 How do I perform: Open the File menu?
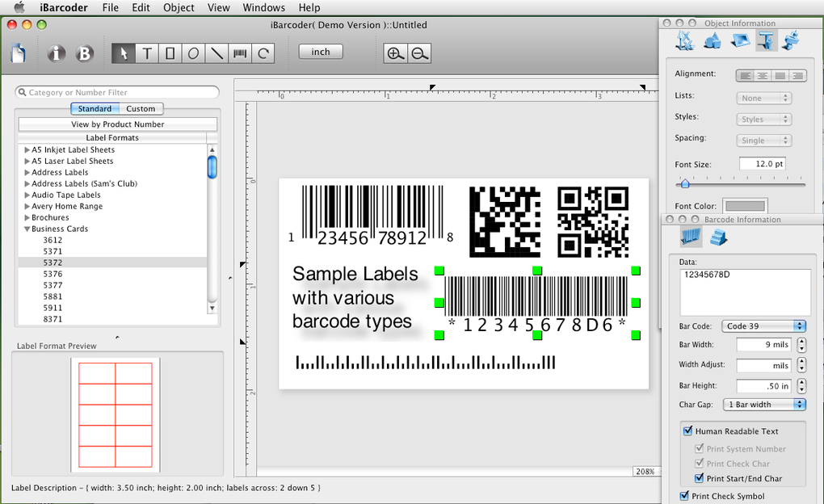click(110, 7)
